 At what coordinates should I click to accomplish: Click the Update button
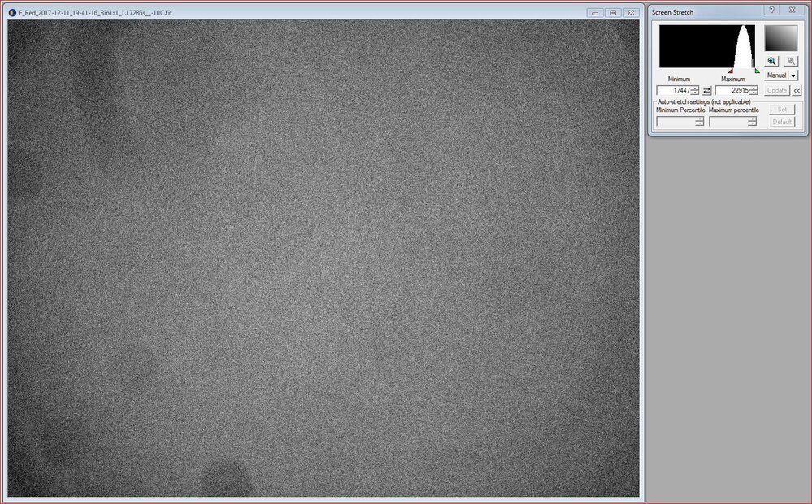click(776, 90)
